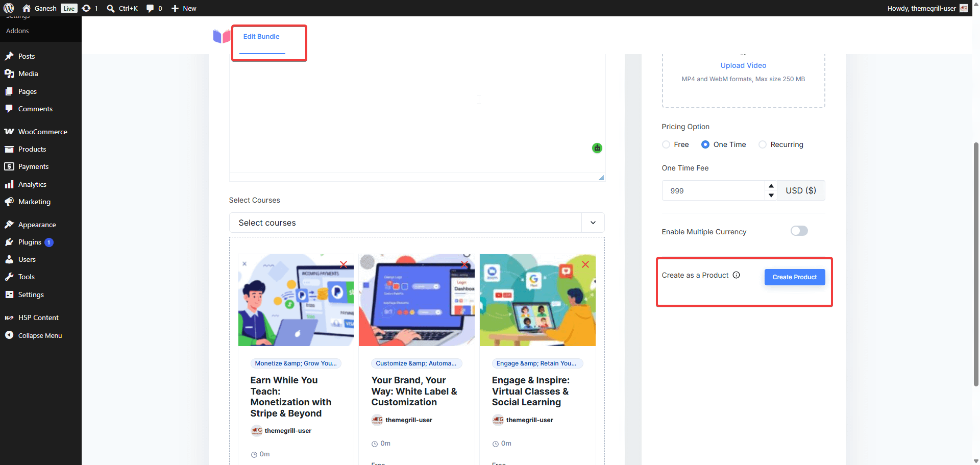Open the Plugins menu

point(30,242)
